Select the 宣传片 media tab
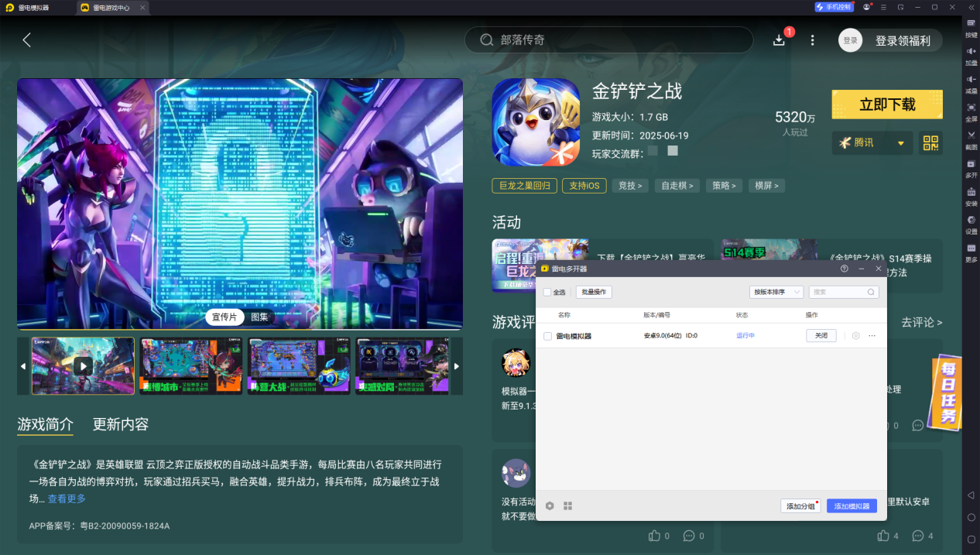The image size is (980, 555). [225, 317]
